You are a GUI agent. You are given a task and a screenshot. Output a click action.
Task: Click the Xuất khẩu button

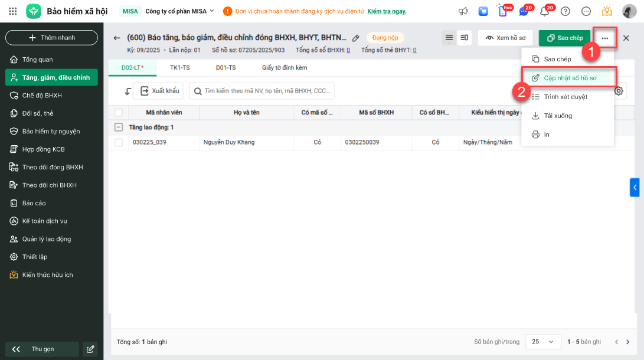point(158,91)
